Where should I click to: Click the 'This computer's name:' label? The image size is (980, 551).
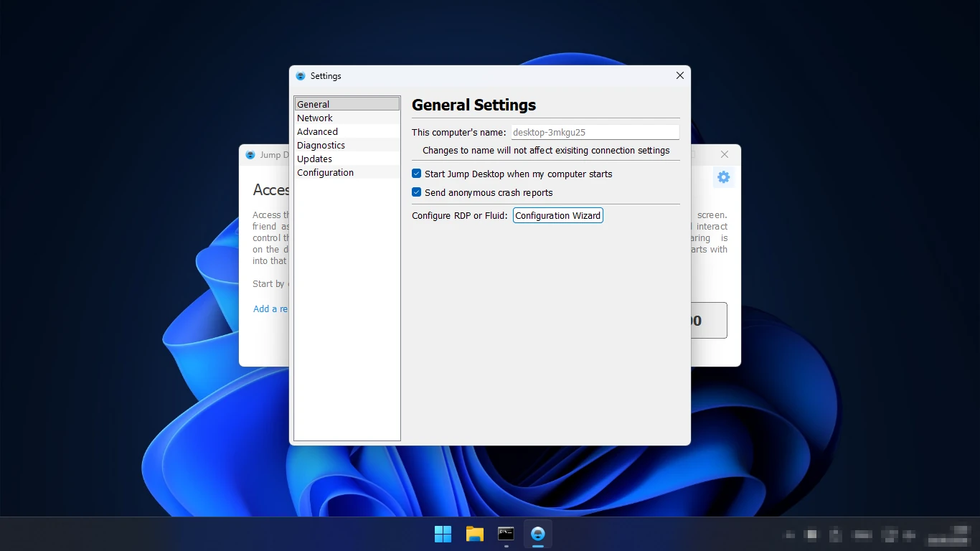(x=459, y=132)
